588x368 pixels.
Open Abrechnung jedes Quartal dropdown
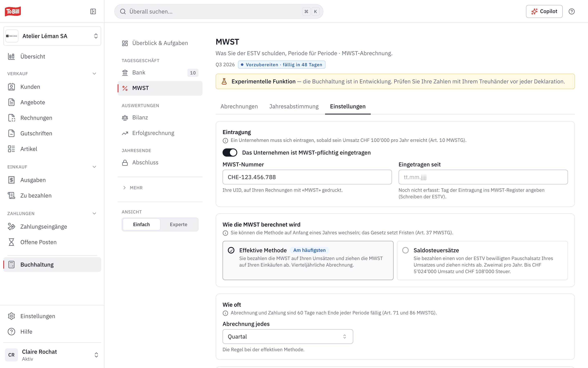(288, 337)
